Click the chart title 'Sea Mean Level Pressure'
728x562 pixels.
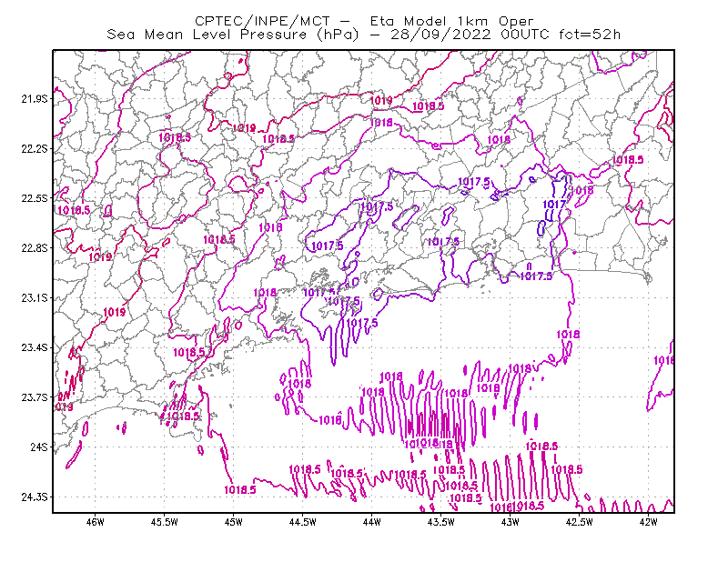(207, 35)
